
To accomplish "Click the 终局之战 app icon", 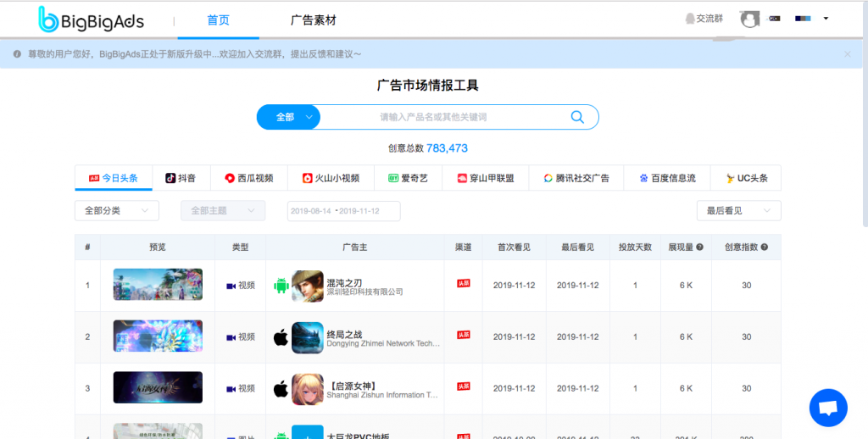I will click(x=307, y=337).
